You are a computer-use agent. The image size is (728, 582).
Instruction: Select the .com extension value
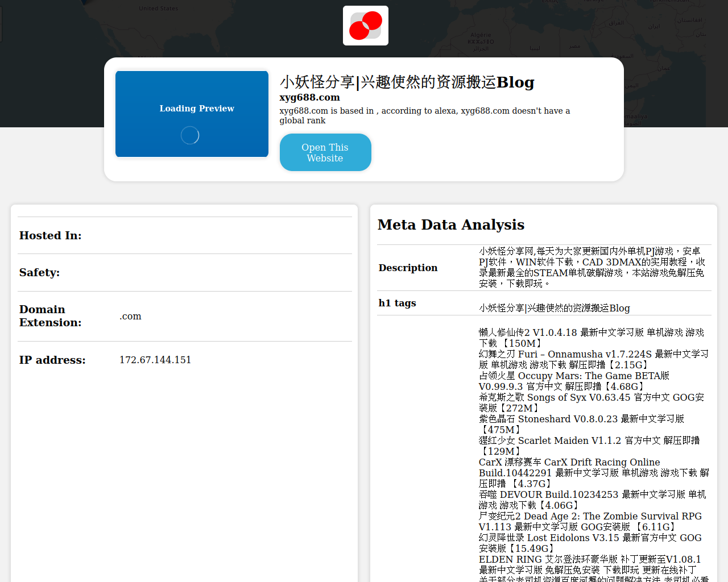pos(130,316)
